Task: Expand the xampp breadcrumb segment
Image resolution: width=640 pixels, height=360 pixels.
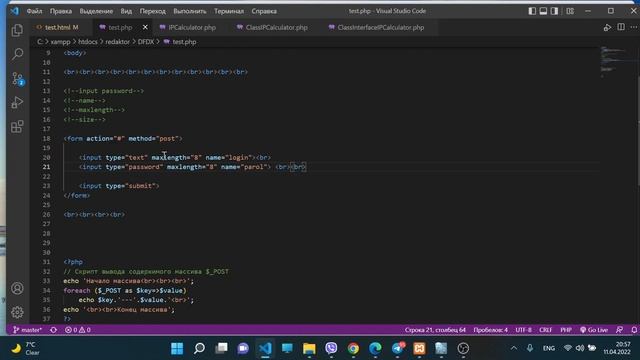Action: 60,42
